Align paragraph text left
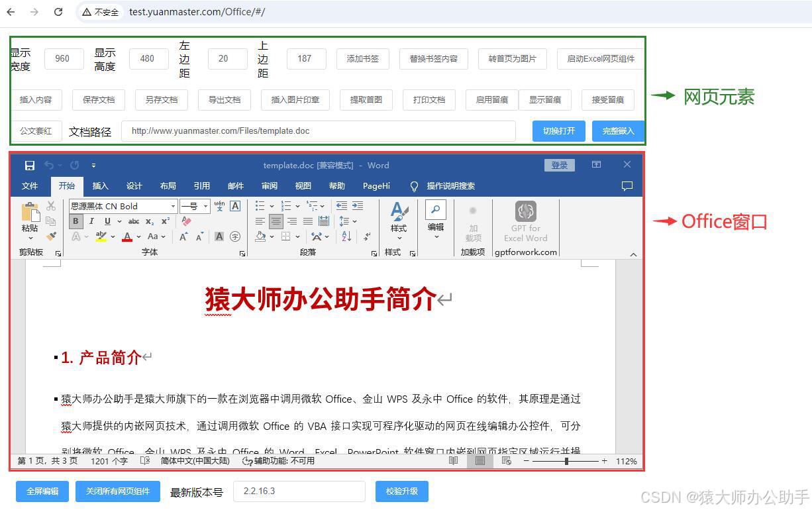 (260, 221)
